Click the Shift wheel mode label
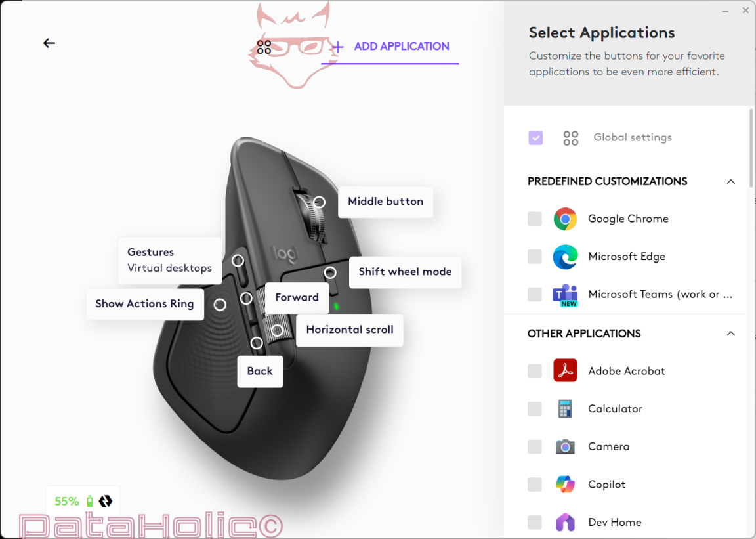756x539 pixels. (405, 272)
